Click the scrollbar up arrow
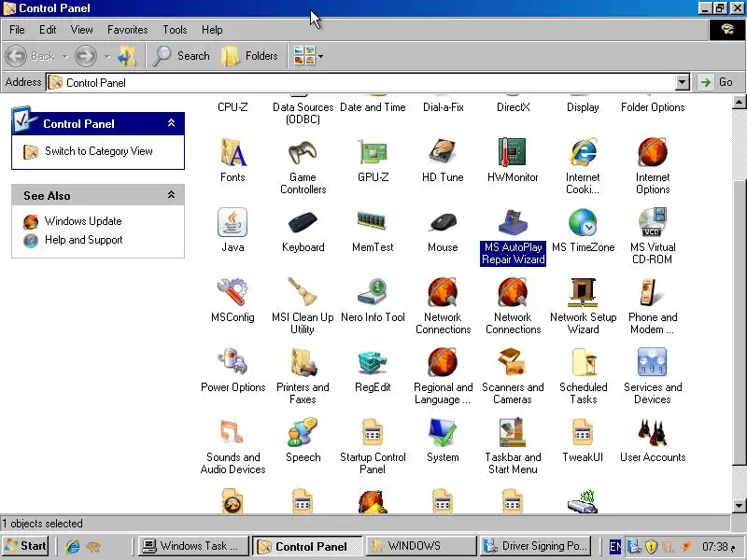 tap(739, 102)
